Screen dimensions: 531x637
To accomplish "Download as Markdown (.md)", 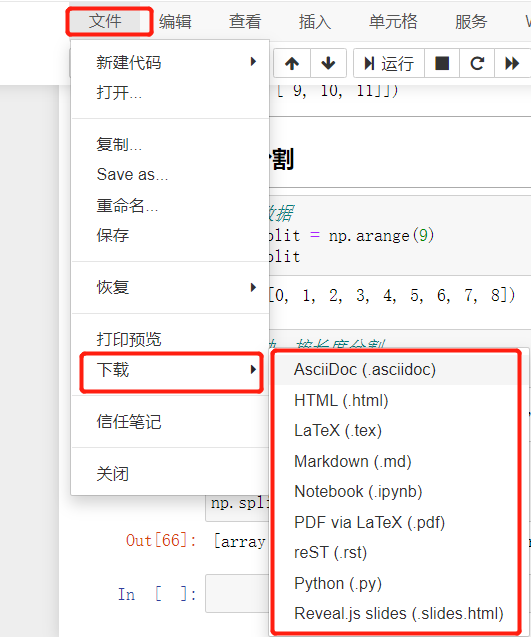I will click(x=399, y=462).
